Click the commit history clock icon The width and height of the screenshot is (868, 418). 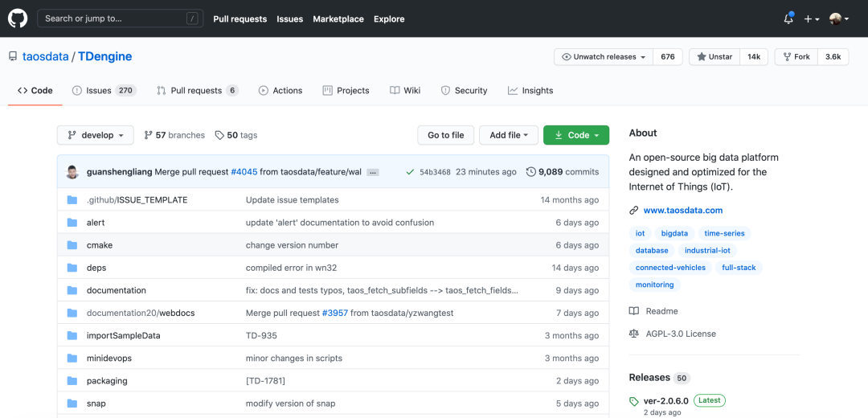[x=530, y=172]
